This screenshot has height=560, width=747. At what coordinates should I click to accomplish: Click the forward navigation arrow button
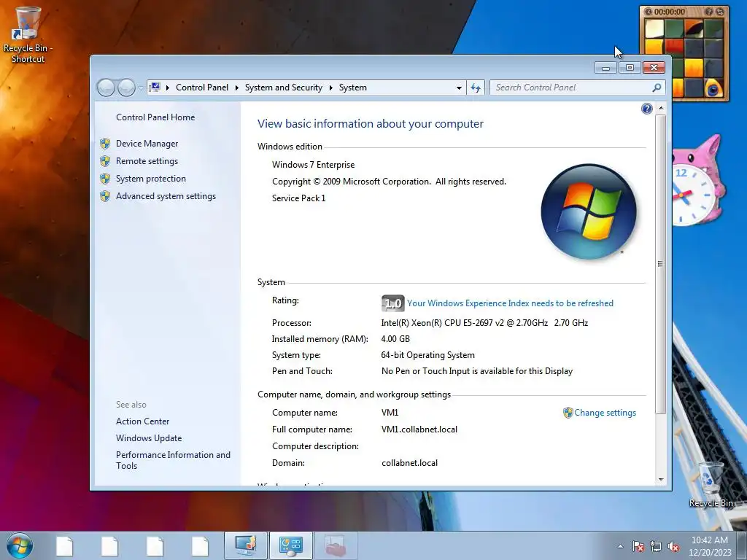click(126, 87)
